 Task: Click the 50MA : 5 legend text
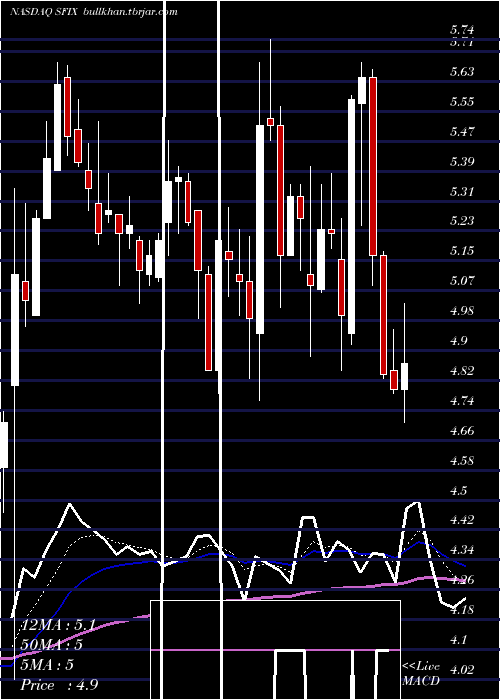[x=51, y=646]
